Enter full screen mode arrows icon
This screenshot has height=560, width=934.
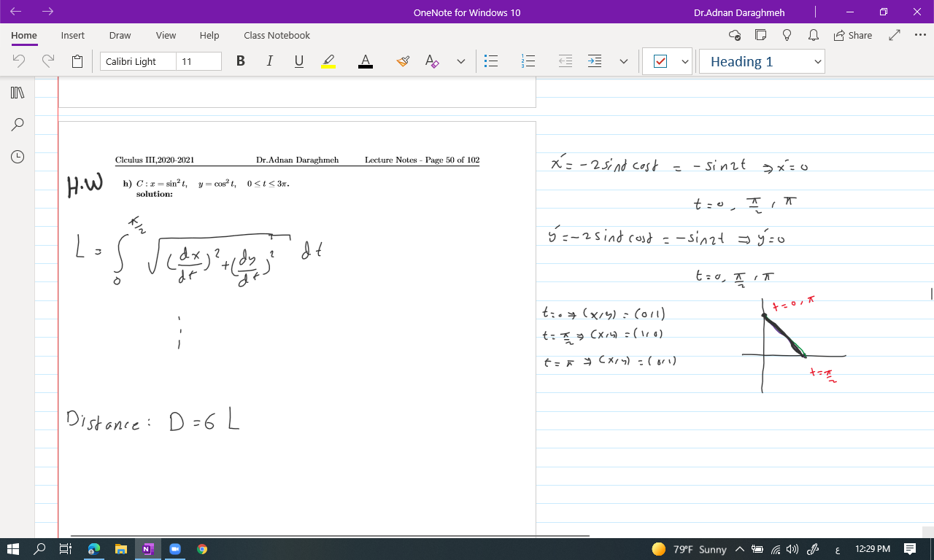pyautogui.click(x=895, y=35)
